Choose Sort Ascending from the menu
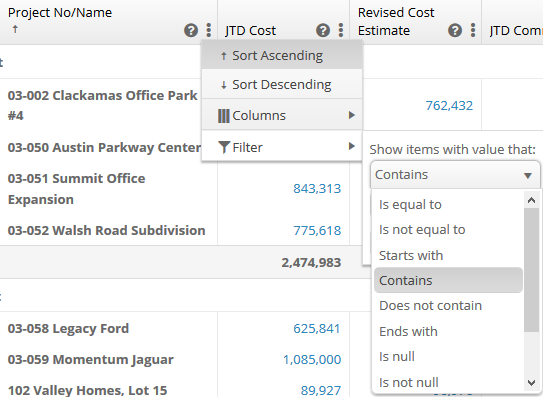Screen dimensions: 543x397 [x=282, y=55]
